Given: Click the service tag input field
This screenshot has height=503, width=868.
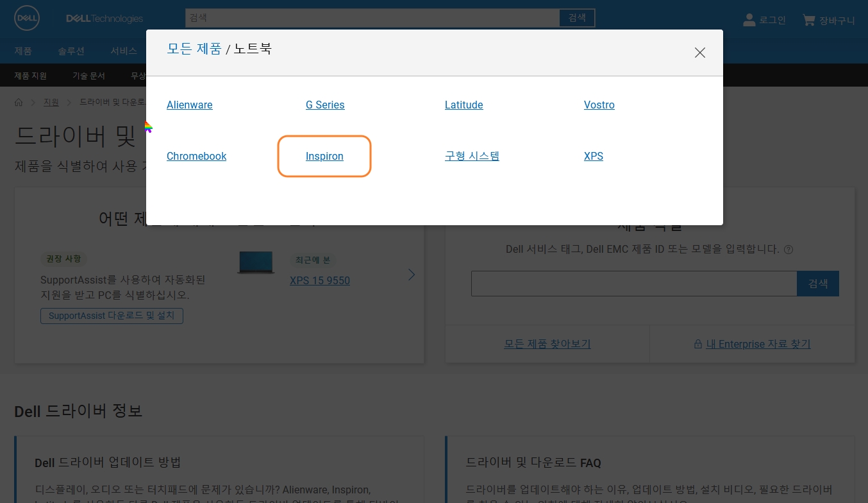Looking at the screenshot, I should [634, 284].
